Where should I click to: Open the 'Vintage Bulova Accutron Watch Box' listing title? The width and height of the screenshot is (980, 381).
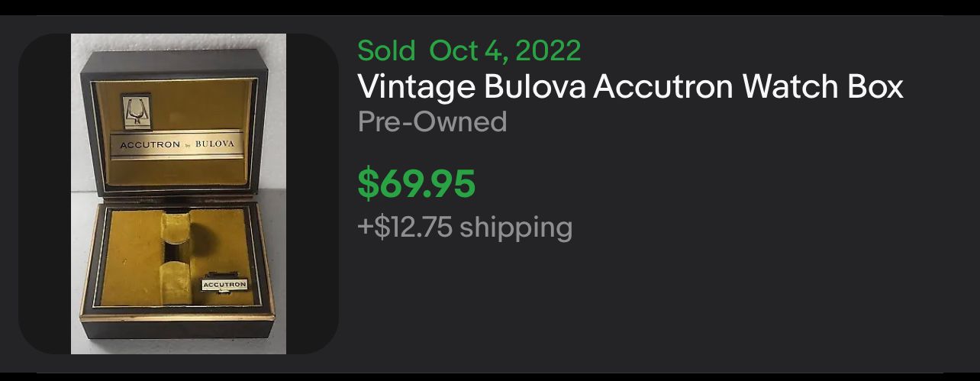click(x=630, y=87)
